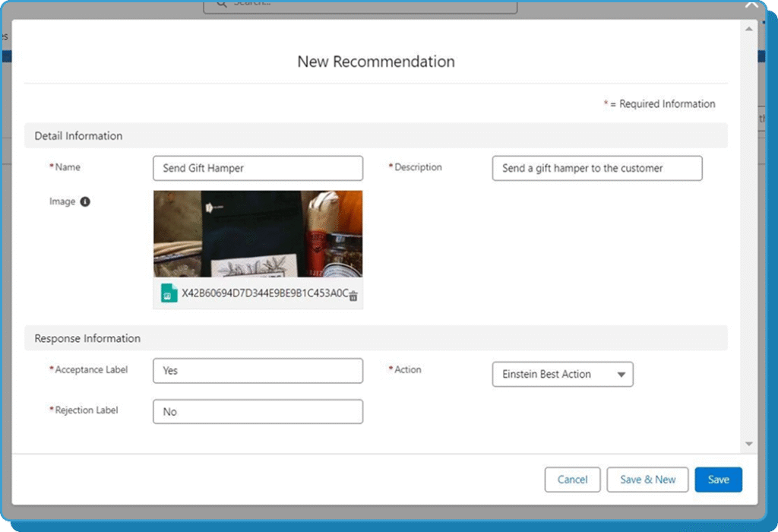Open the Action dropdown showing Einstein Best Action

[x=562, y=374]
